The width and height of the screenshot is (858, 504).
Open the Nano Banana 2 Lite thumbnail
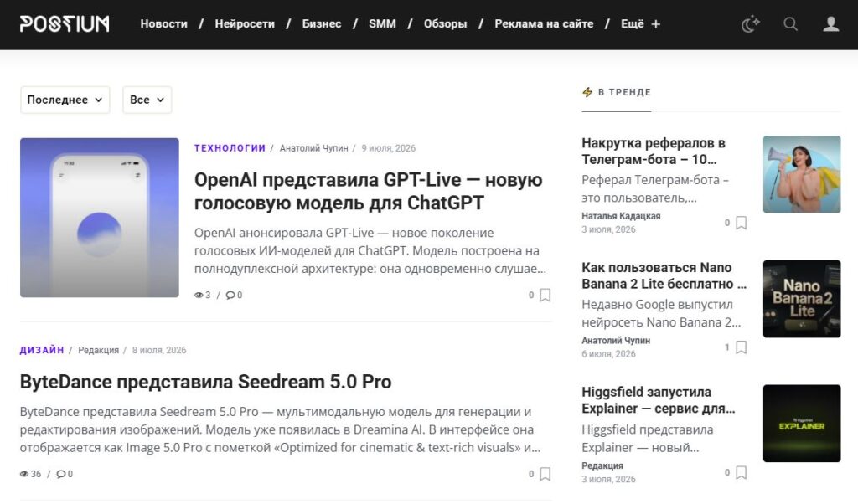tap(802, 299)
